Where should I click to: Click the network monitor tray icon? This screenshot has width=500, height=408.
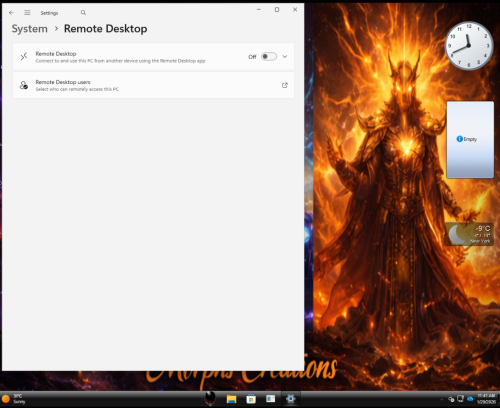coord(460,399)
